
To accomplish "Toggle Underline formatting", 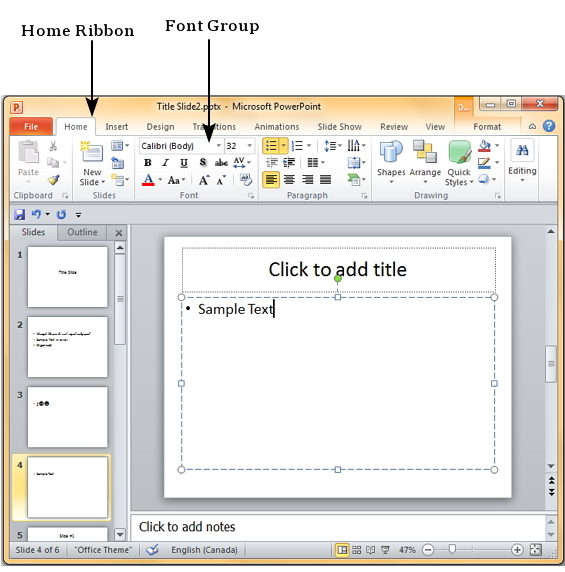I will coord(184,163).
